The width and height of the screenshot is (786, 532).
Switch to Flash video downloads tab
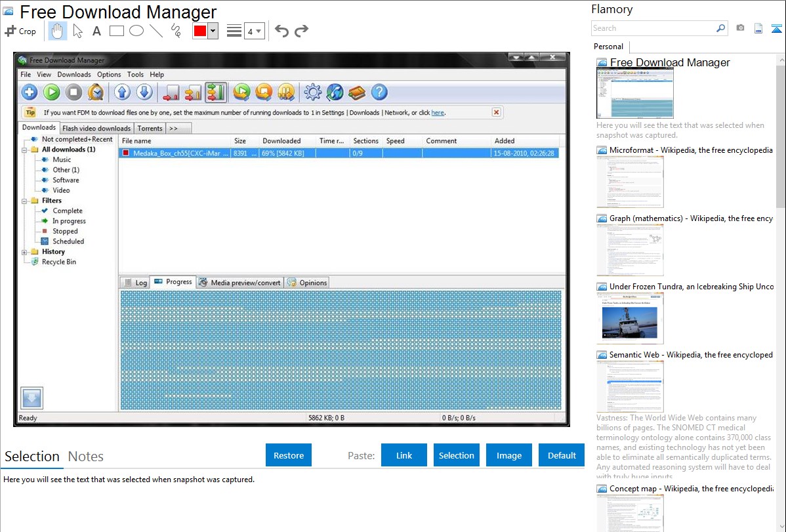click(96, 129)
